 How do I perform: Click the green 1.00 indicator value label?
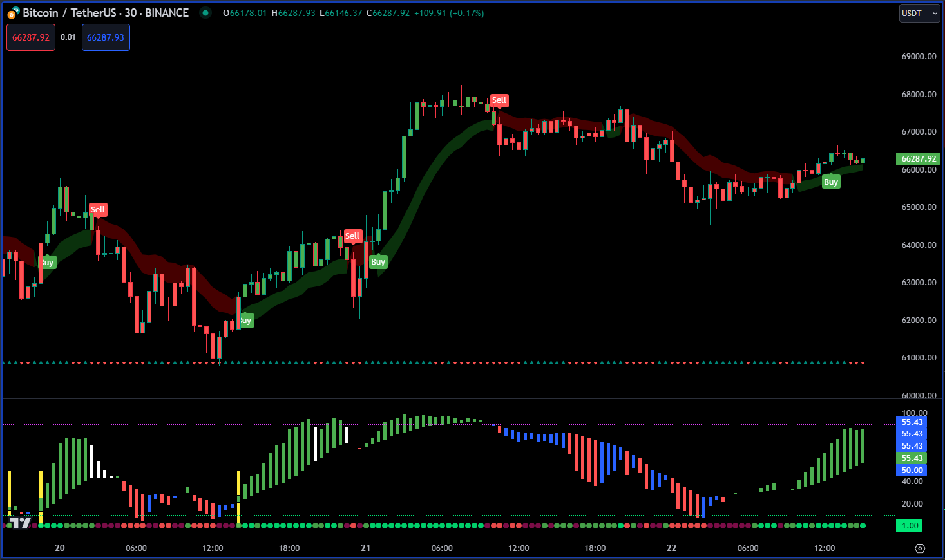click(910, 526)
